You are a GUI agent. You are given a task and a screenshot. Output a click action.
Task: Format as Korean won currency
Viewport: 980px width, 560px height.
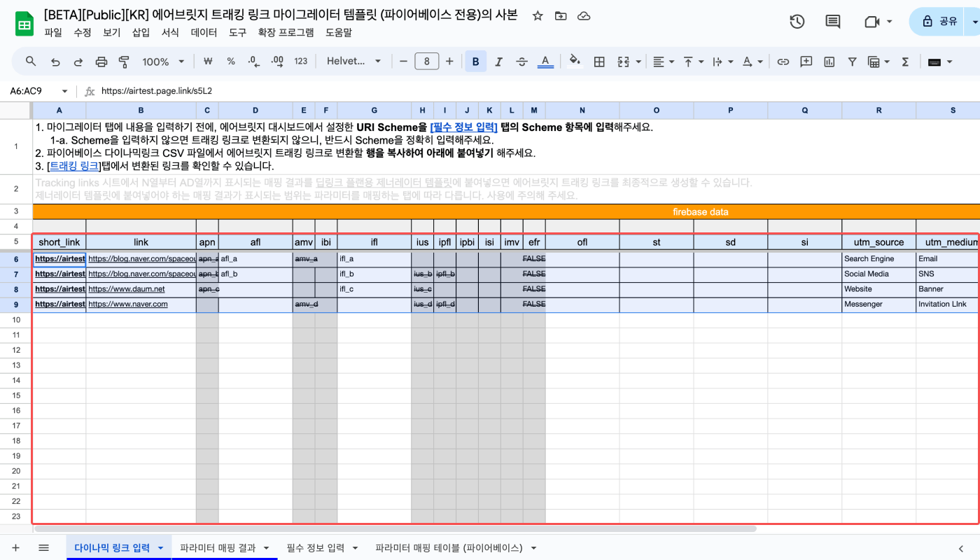pyautogui.click(x=207, y=62)
